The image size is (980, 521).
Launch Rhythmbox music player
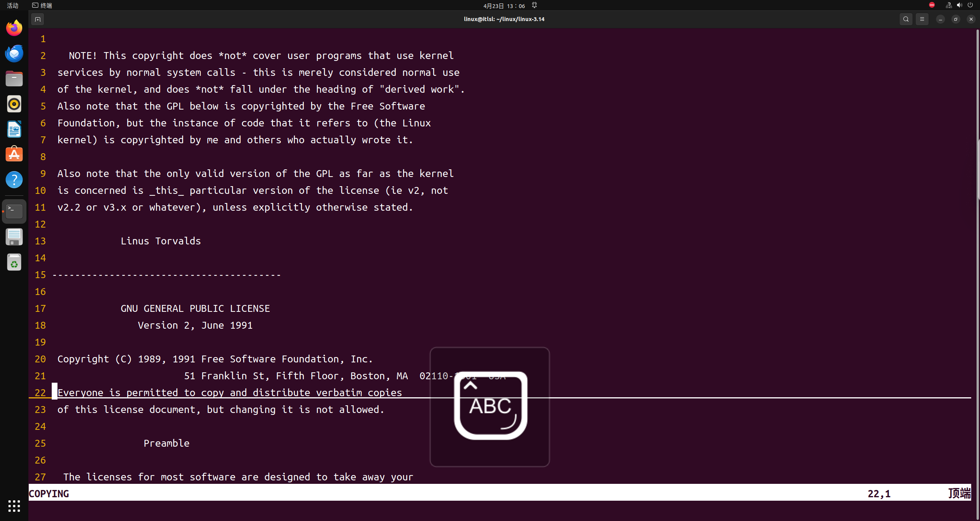coord(14,104)
